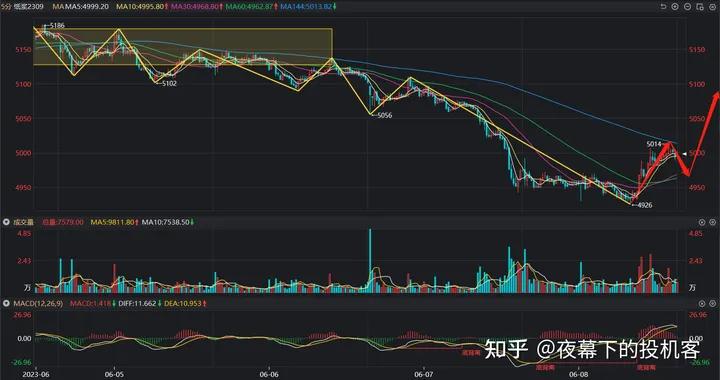The width and height of the screenshot is (720, 380).
Task: Click the MA10:4995.80 indicator value
Action: point(140,7)
